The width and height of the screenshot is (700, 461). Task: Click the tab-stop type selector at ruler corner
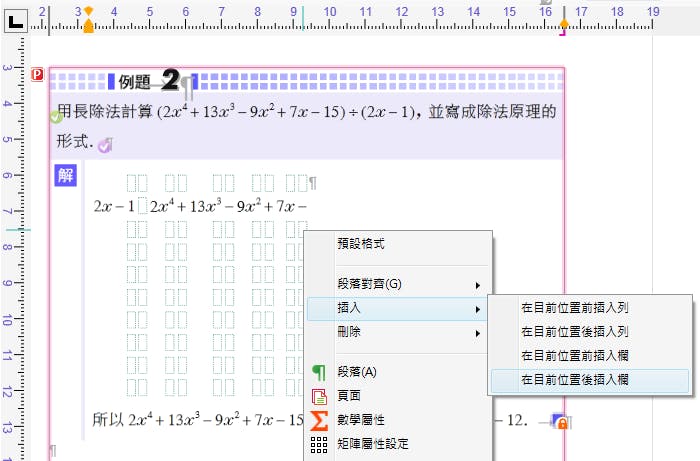[x=16, y=19]
